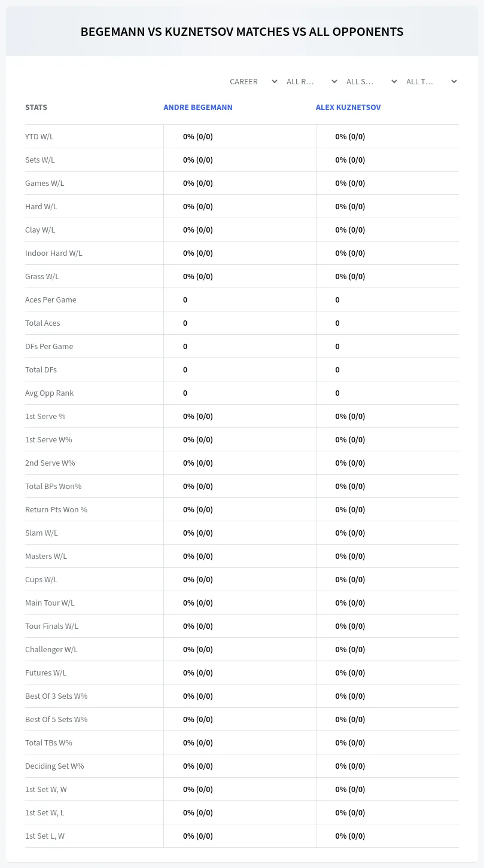This screenshot has width=484, height=868.
Task: Select the Aces Per Game row label
Action: (x=51, y=299)
